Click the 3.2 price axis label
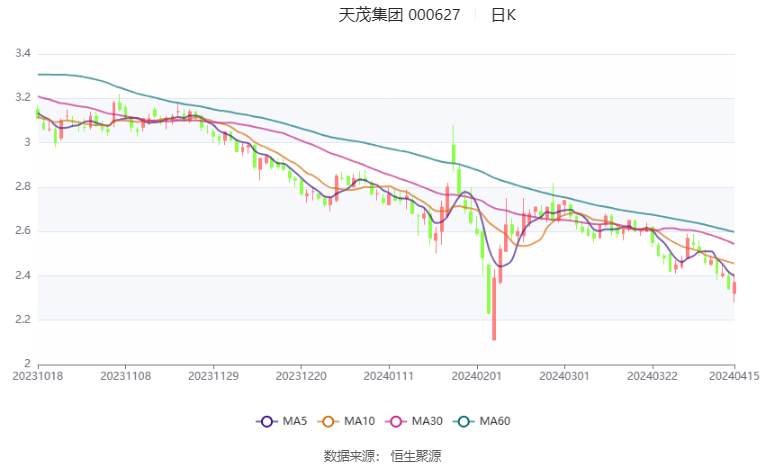This screenshot has width=765, height=465. click(x=23, y=98)
